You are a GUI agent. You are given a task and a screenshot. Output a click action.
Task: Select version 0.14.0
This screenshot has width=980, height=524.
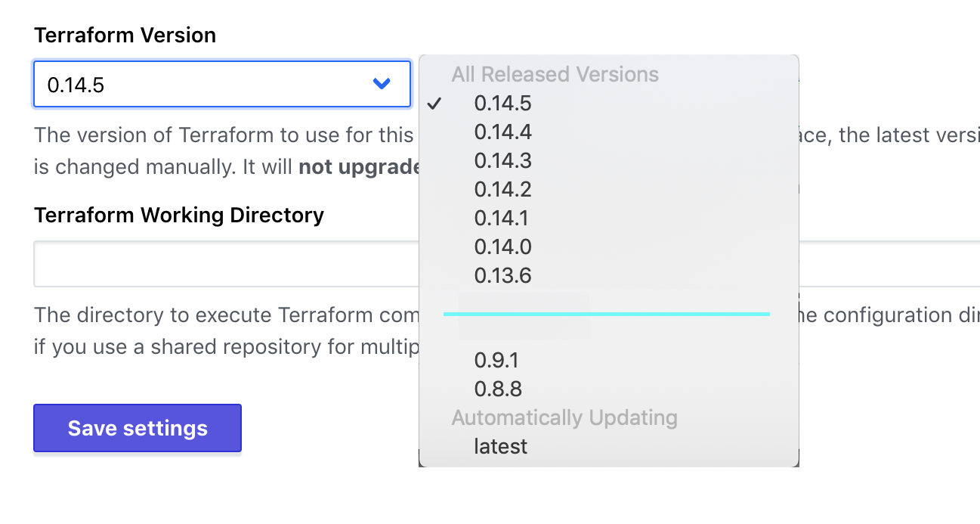click(x=503, y=247)
